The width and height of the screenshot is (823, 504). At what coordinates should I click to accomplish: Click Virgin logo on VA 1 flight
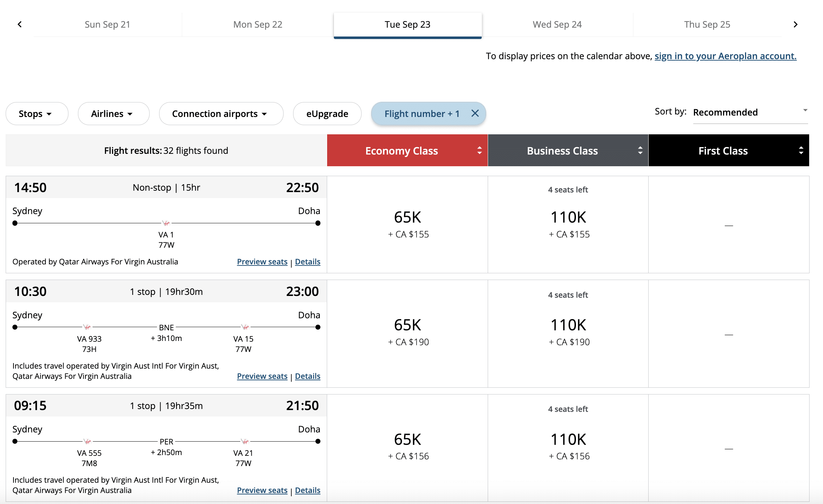[166, 223]
